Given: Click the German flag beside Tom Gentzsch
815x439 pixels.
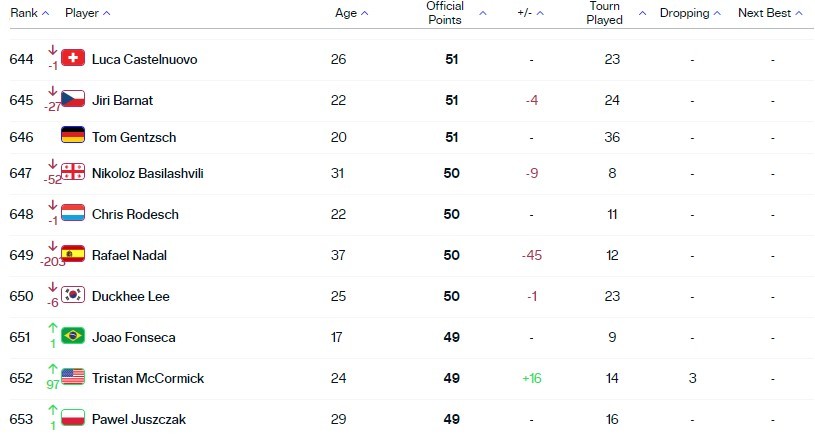Looking at the screenshot, I should (x=73, y=135).
